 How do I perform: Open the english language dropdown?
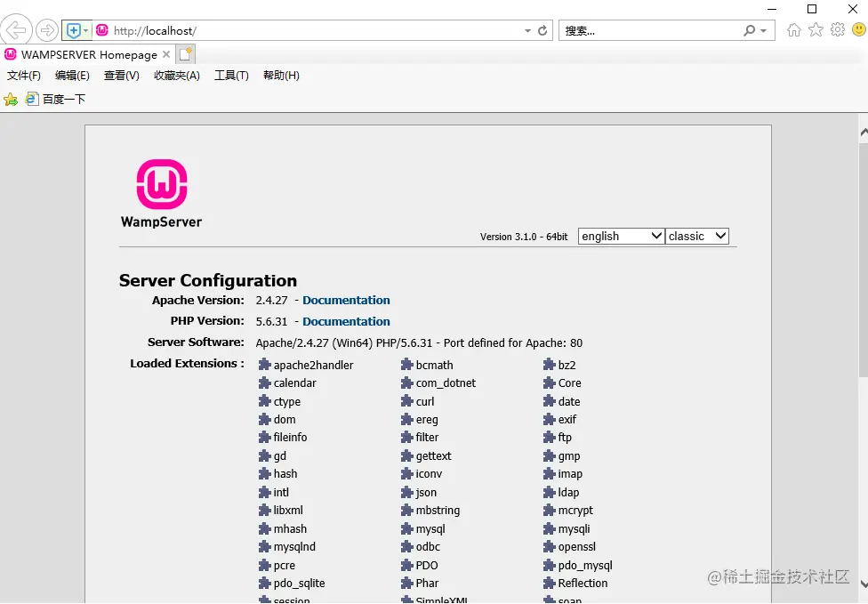pyautogui.click(x=621, y=237)
